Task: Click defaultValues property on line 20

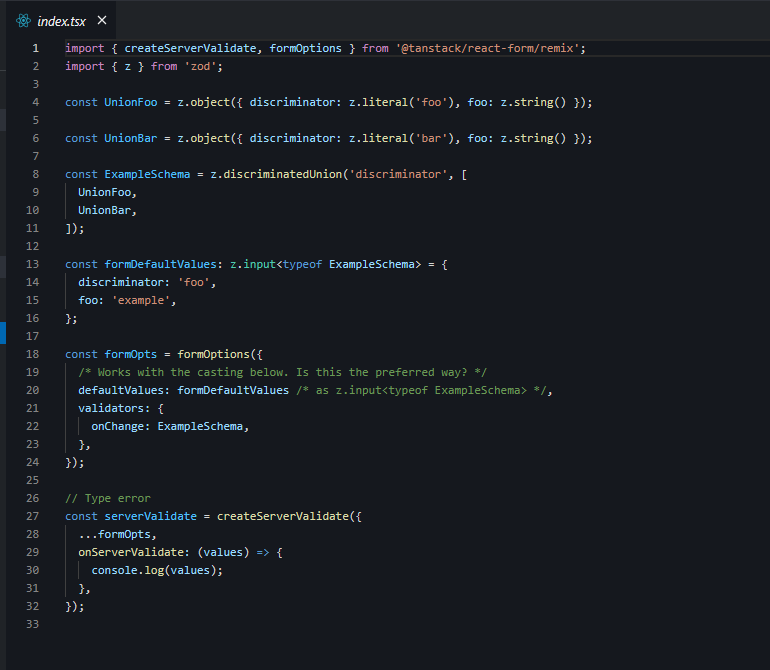Action: 121,391
